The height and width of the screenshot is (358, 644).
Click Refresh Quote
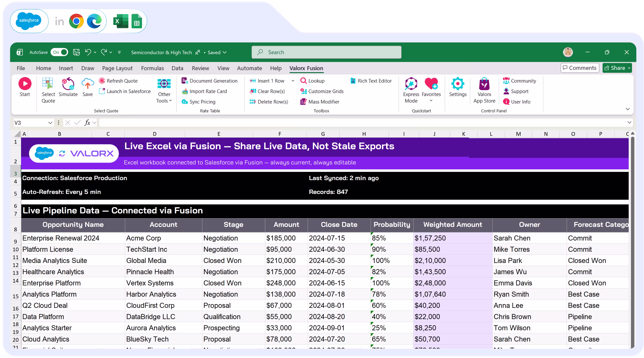tap(118, 81)
